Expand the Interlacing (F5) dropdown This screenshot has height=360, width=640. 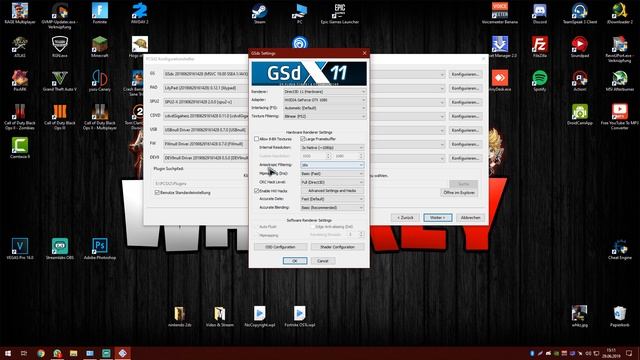point(324,108)
